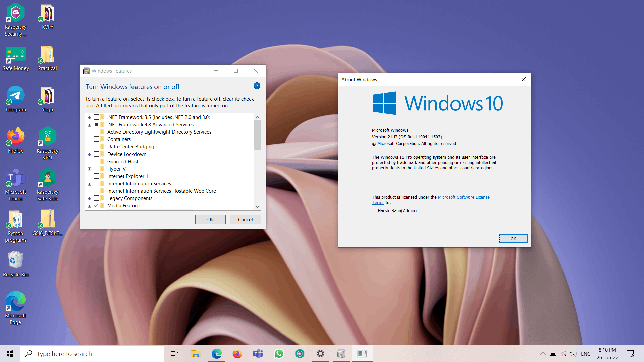The height and width of the screenshot is (362, 644).
Task: Expand the Media Features node
Action: point(89,206)
